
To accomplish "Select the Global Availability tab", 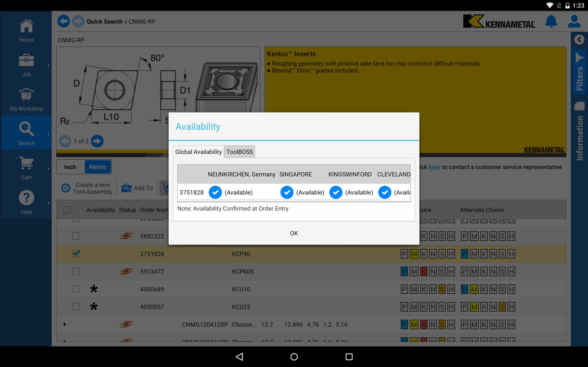I will click(x=198, y=152).
